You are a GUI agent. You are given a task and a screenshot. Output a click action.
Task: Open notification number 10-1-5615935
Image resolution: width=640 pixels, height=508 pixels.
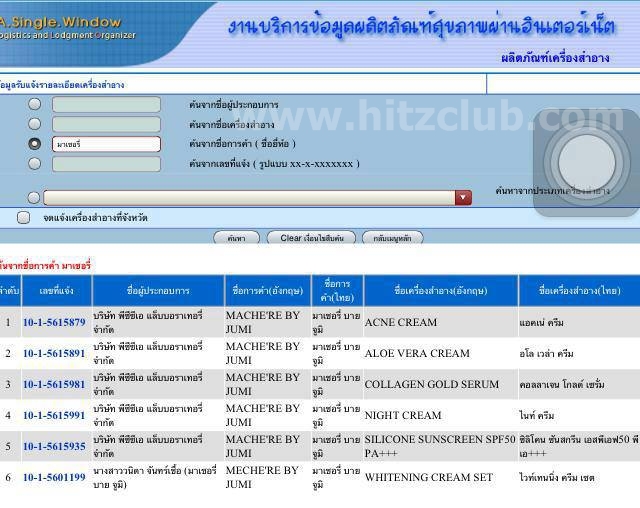pyautogui.click(x=54, y=446)
